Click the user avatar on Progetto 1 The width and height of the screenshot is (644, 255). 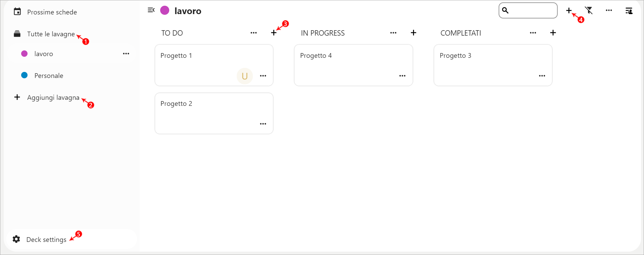(245, 76)
